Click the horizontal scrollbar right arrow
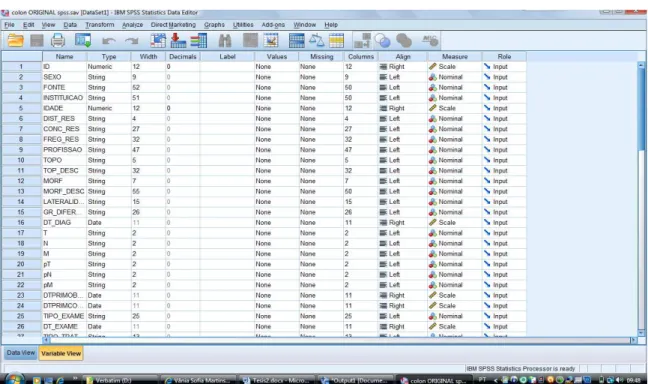This screenshot has height=384, width=648. point(634,340)
